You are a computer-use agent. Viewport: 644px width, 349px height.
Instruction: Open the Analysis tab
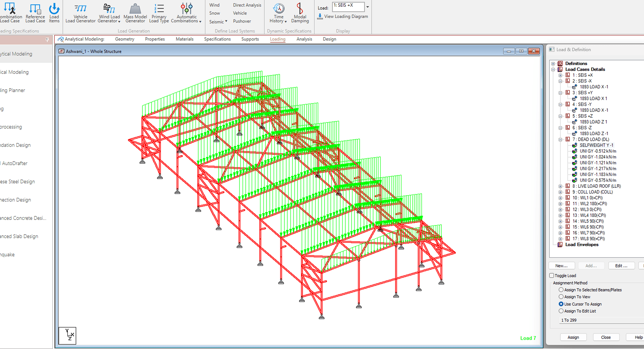pos(304,39)
